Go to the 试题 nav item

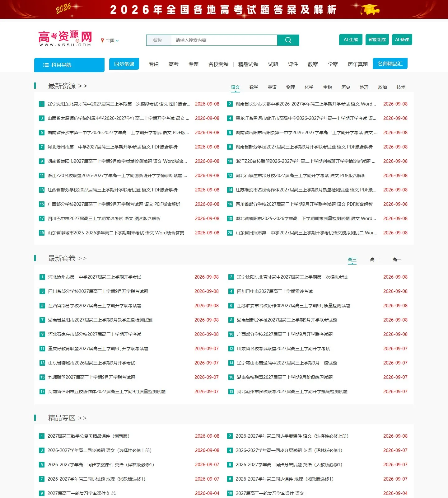[x=273, y=64]
